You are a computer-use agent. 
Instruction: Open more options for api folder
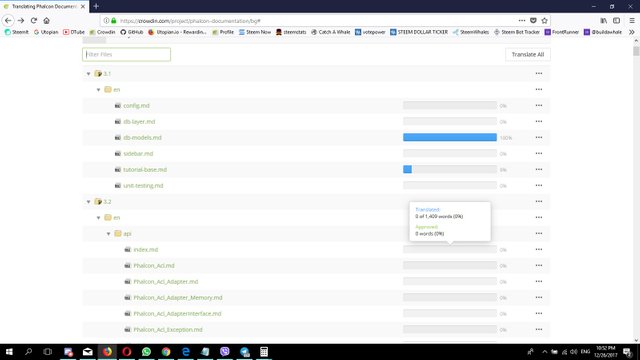pyautogui.click(x=539, y=233)
